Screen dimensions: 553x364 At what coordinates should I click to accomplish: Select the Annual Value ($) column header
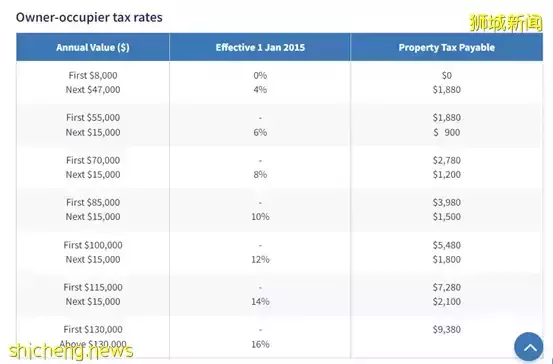pyautogui.click(x=93, y=47)
